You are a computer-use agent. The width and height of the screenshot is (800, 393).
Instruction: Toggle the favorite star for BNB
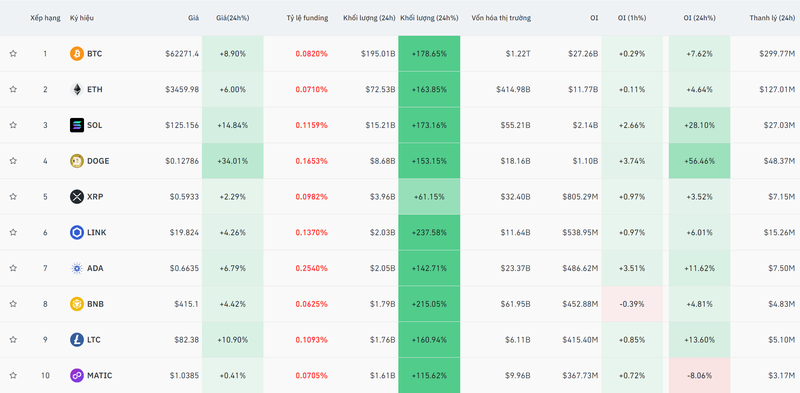[13, 304]
